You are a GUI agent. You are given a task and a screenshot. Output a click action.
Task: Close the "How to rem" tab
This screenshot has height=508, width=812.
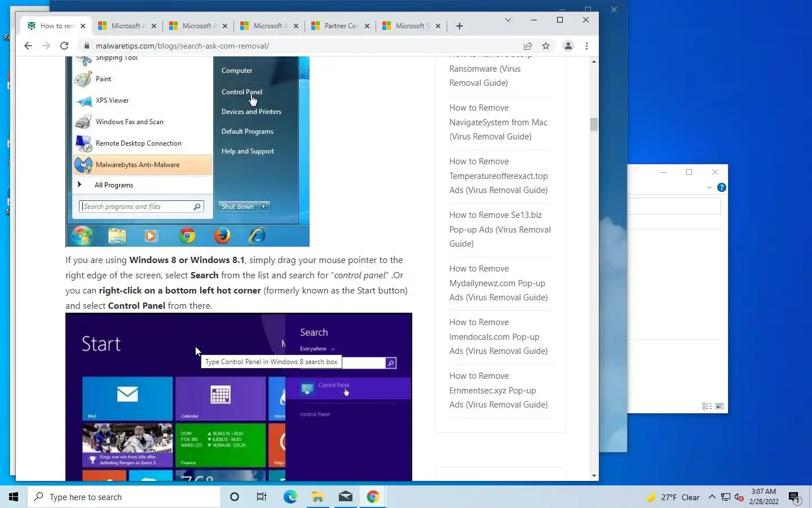(83, 26)
